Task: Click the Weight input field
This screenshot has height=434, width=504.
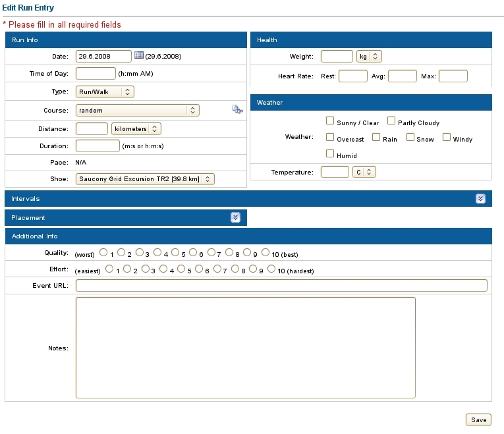Action: click(x=337, y=56)
